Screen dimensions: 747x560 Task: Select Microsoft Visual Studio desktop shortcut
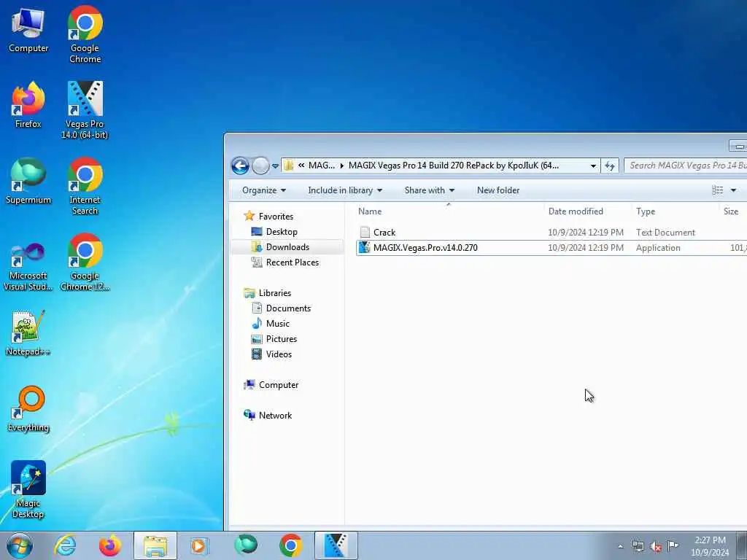[x=28, y=267]
